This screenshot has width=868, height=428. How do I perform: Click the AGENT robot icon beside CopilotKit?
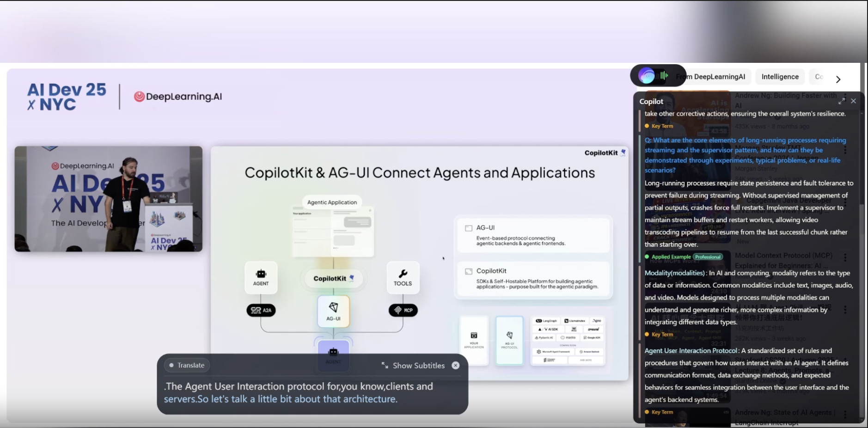[x=261, y=274]
